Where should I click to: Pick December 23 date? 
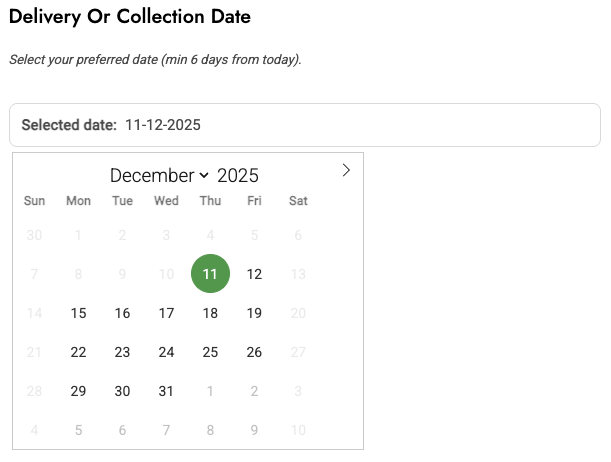[x=122, y=352]
